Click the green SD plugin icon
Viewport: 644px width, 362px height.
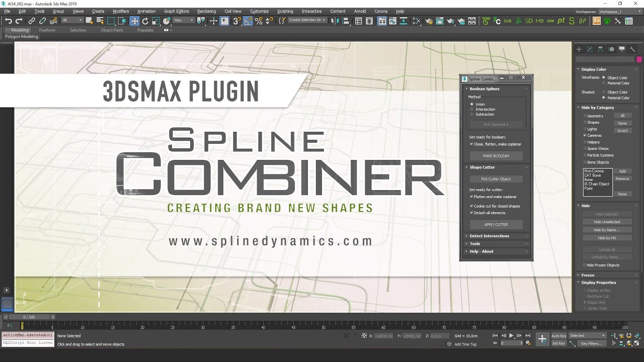coord(528,21)
